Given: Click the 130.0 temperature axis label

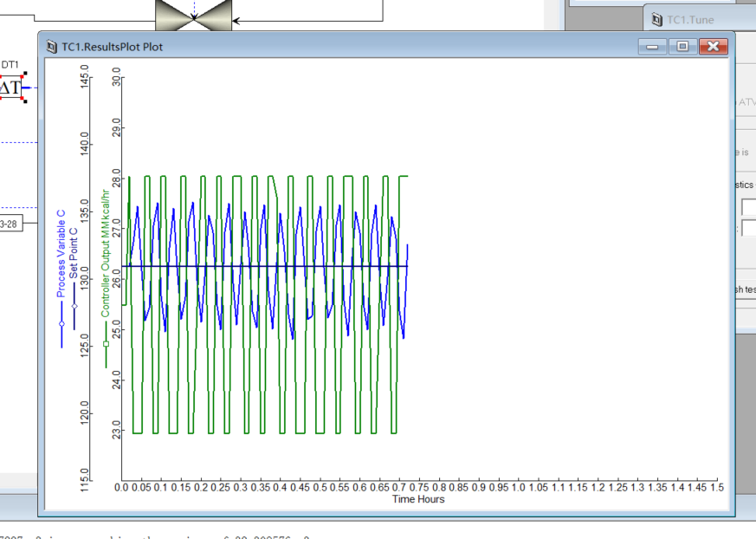Looking at the screenshot, I should click(85, 279).
